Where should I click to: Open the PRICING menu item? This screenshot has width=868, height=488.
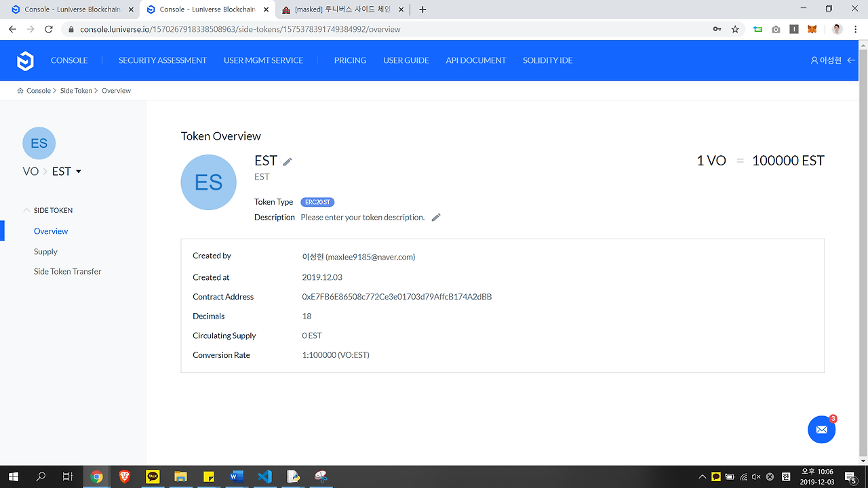click(350, 60)
